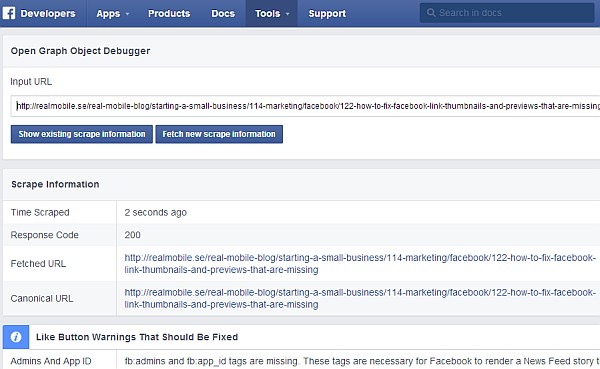Select the response code value 200
The image size is (600, 369).
[132, 235]
